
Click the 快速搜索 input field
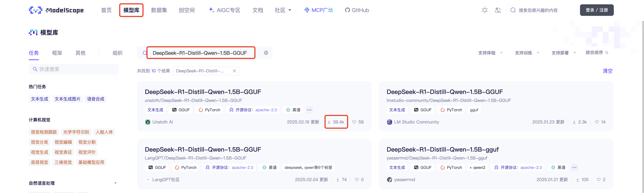click(74, 69)
